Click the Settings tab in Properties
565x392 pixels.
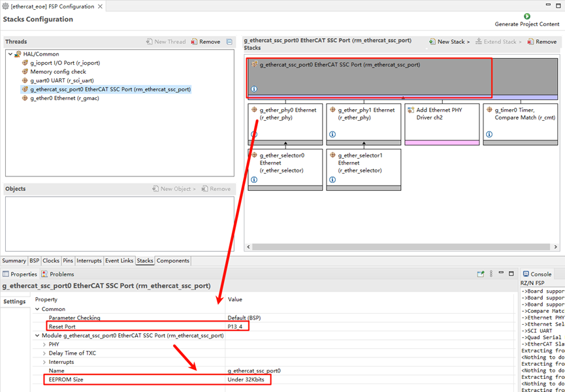pos(15,302)
